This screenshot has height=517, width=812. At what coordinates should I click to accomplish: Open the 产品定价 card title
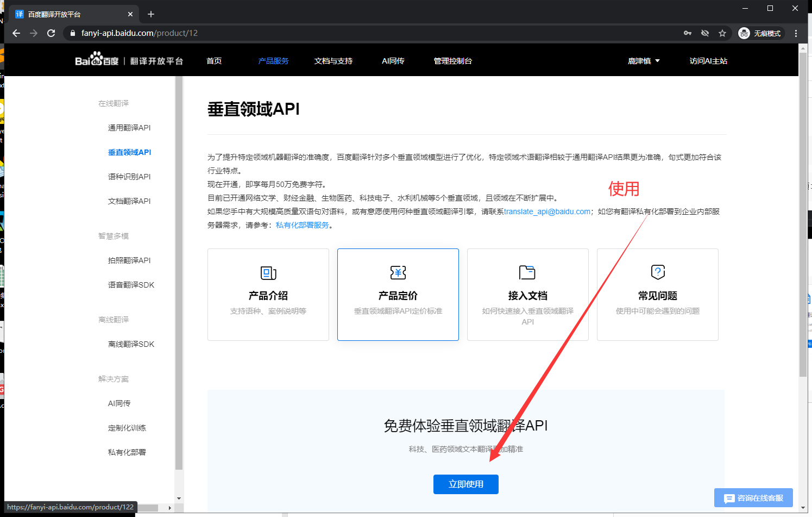(398, 296)
